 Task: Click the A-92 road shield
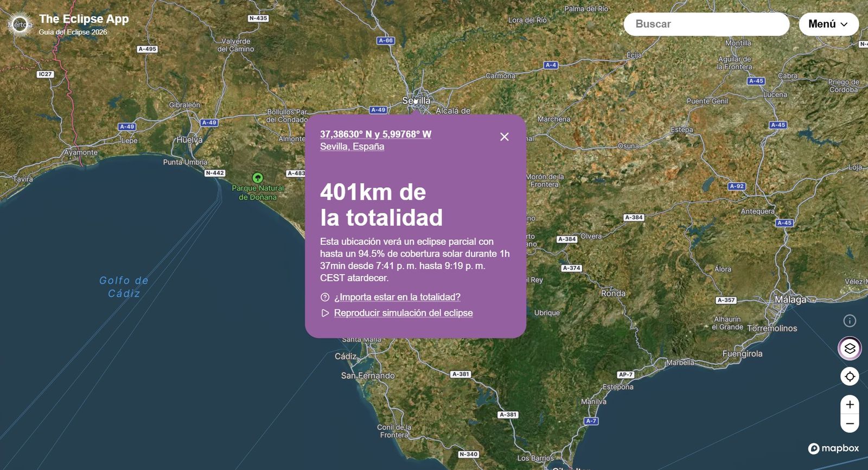[737, 186]
